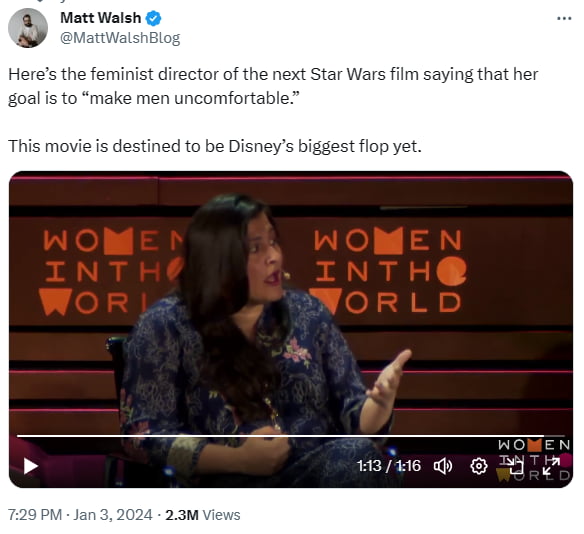Open the three-dot more options menu

point(564,18)
